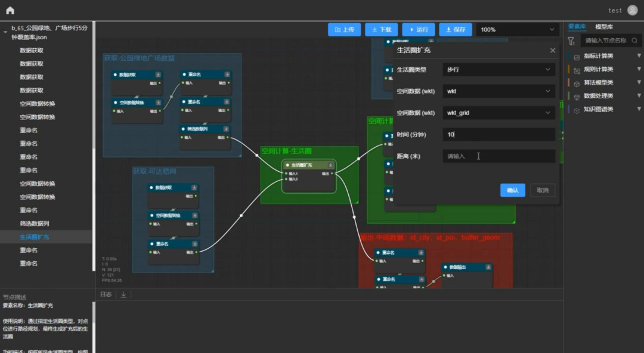Click the 数据处理类 category icon

tap(577, 97)
